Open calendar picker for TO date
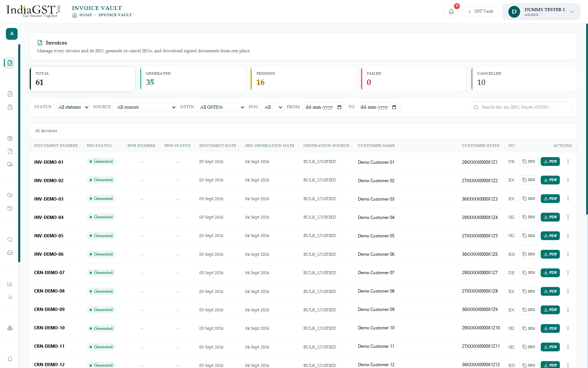The width and height of the screenshot is (588, 368). [394, 107]
